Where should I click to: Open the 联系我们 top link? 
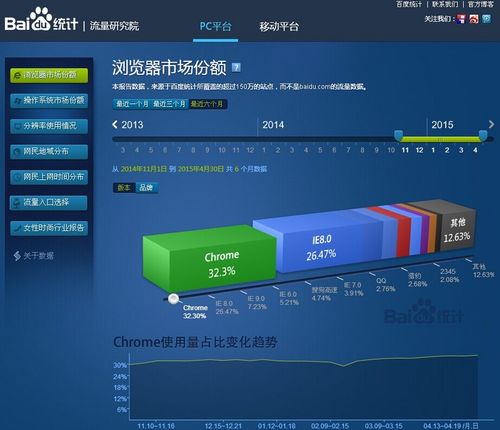(445, 4)
